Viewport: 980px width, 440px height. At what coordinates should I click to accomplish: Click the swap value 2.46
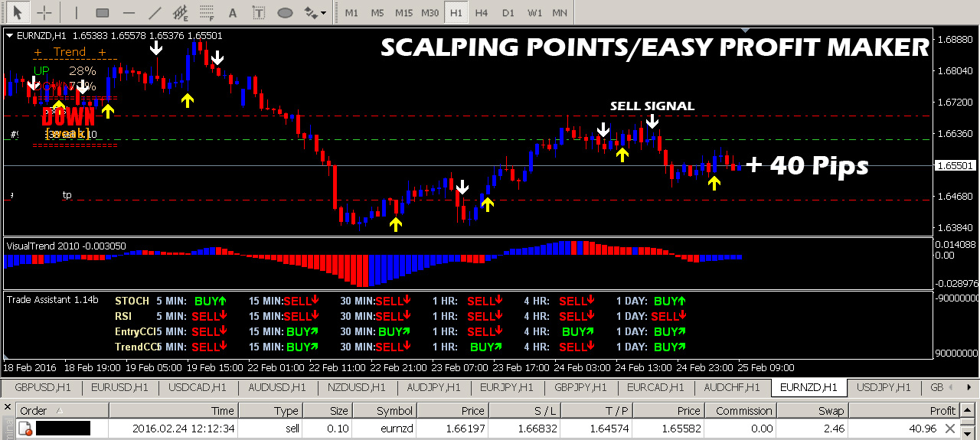pyautogui.click(x=834, y=429)
